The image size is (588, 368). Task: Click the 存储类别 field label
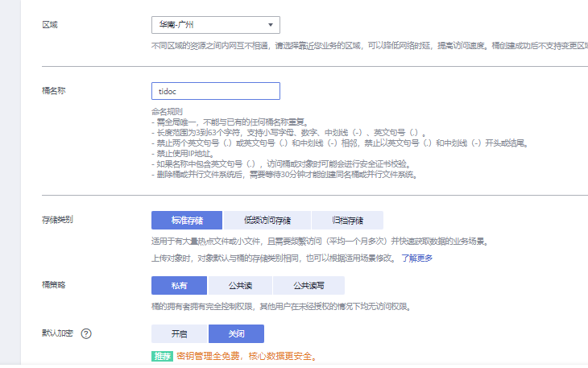pos(57,219)
